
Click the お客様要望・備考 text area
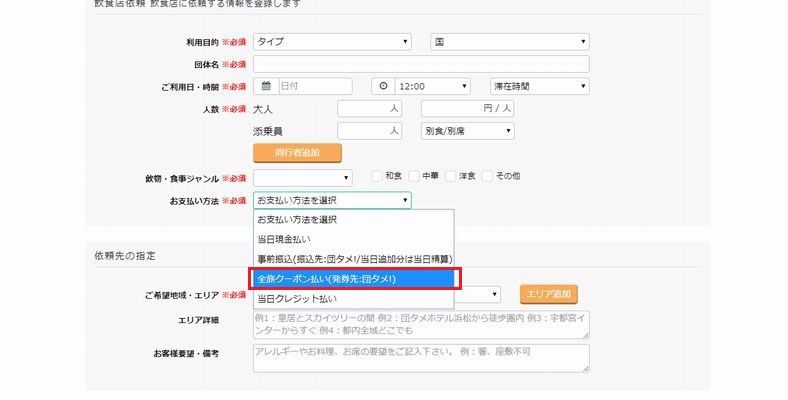pyautogui.click(x=421, y=358)
